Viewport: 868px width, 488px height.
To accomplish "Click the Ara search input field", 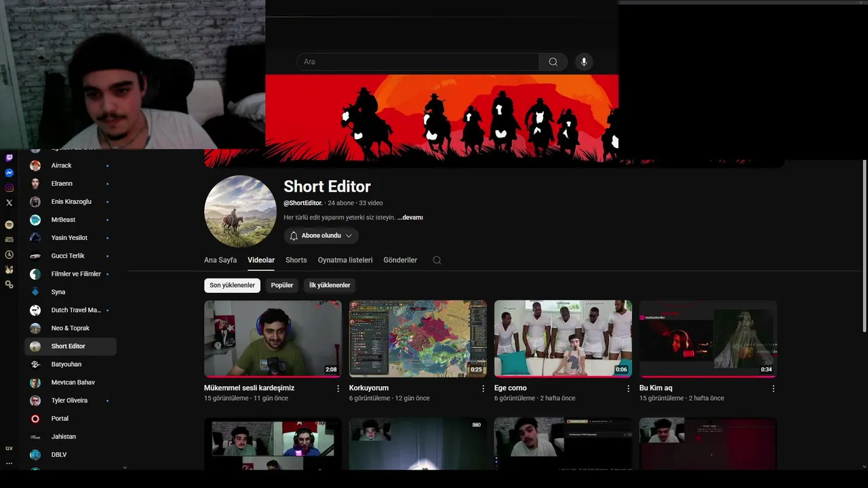I will (418, 62).
